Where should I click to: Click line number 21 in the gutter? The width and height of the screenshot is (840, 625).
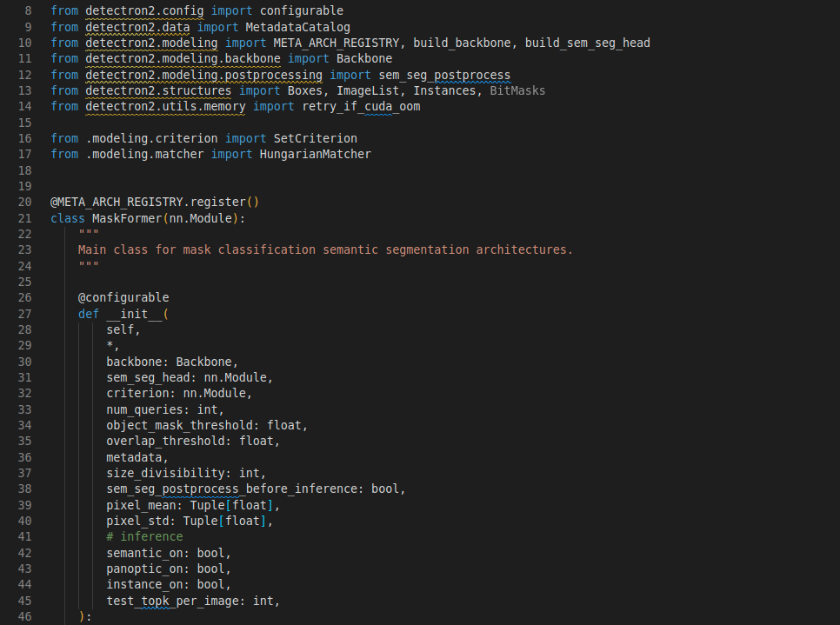pyautogui.click(x=24, y=218)
